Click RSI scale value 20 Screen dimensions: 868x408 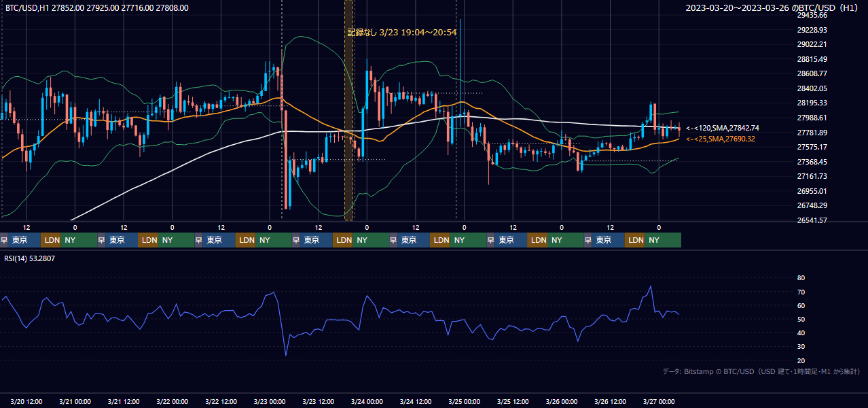tap(801, 360)
